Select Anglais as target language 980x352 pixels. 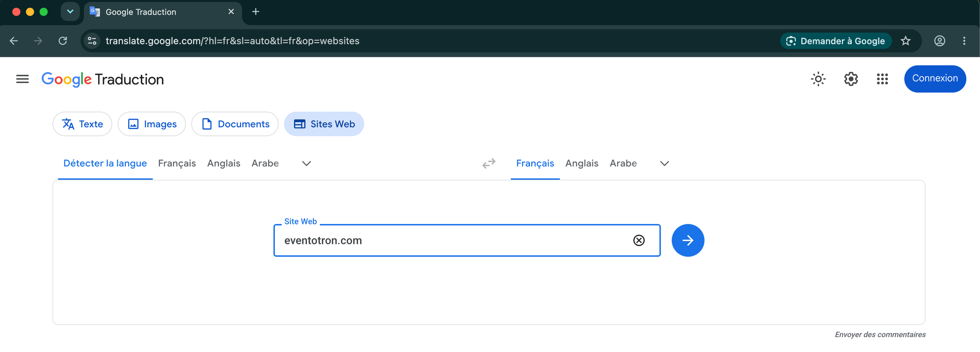tap(582, 163)
